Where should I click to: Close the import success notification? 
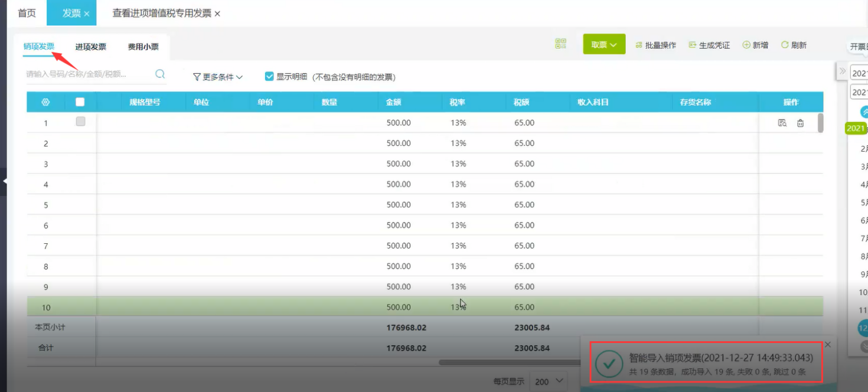coord(828,344)
